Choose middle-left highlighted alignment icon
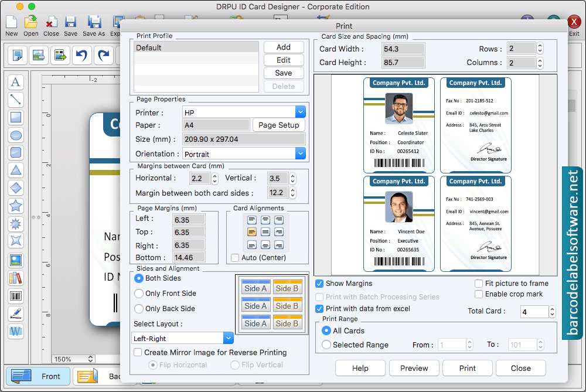This screenshot has height=392, width=586. tap(252, 232)
